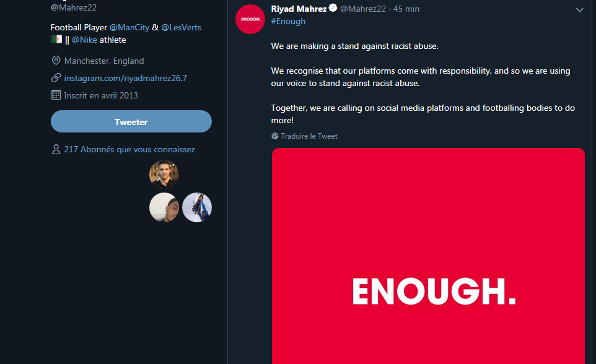Open the @Nike mention link
This screenshot has height=364, width=596.
(x=84, y=40)
